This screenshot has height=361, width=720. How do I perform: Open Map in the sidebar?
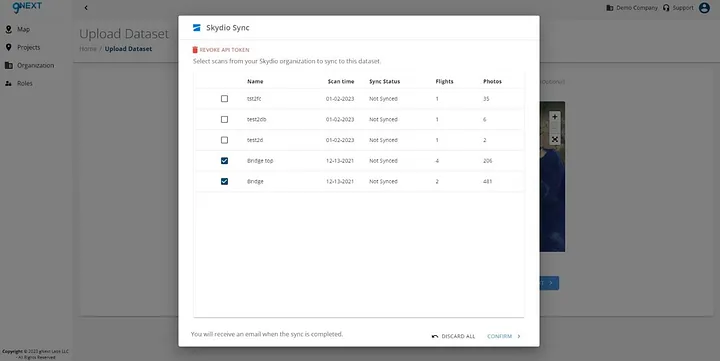tap(23, 29)
